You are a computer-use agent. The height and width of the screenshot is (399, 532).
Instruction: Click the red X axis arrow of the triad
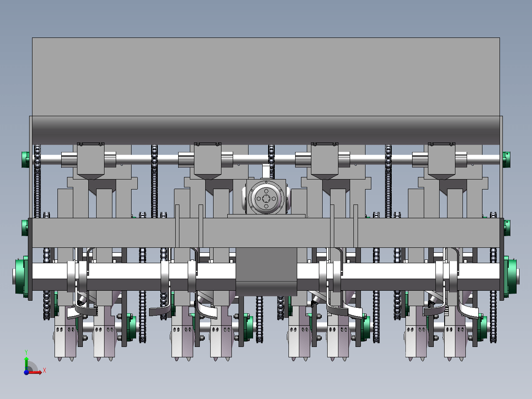[35, 372]
